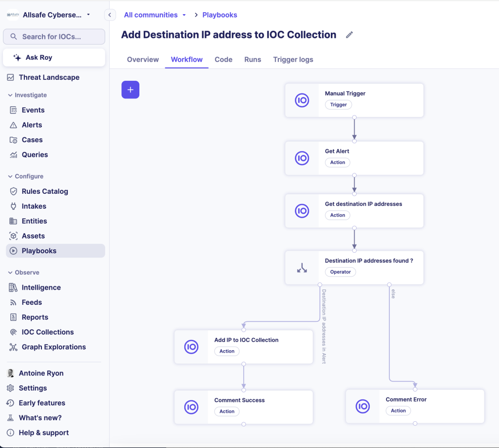This screenshot has width=499, height=448.
Task: Select the Workflow tab
Action: click(x=187, y=59)
